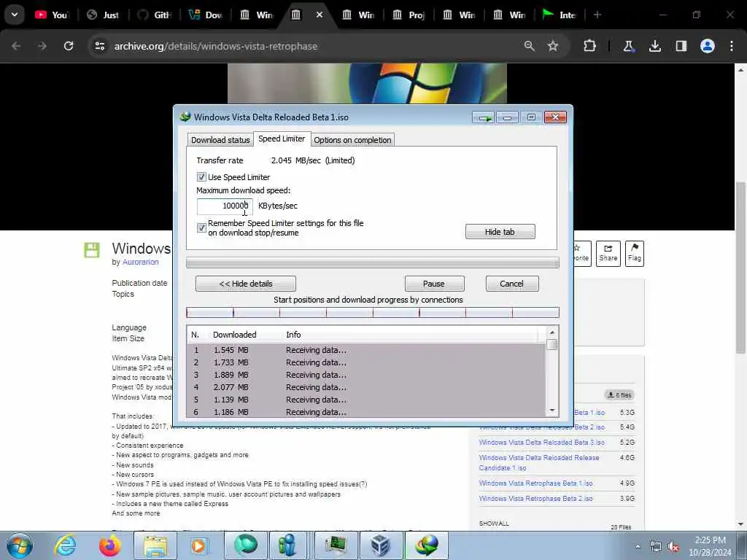Open the tab search dropdown in Chrome
The width and height of the screenshot is (747, 560).
(15, 15)
